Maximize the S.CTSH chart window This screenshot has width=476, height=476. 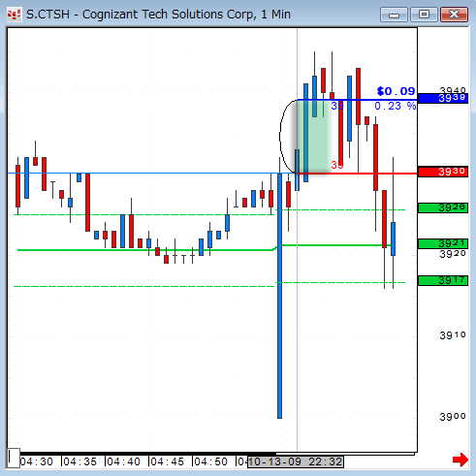click(x=424, y=15)
